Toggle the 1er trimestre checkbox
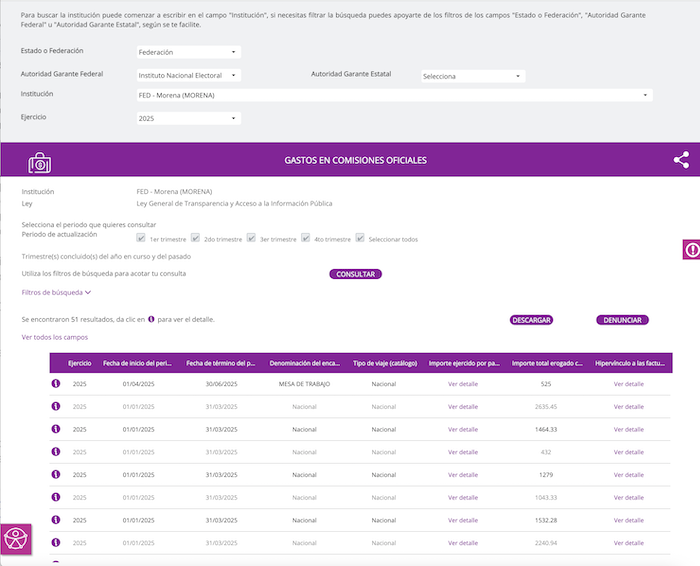 click(142, 239)
